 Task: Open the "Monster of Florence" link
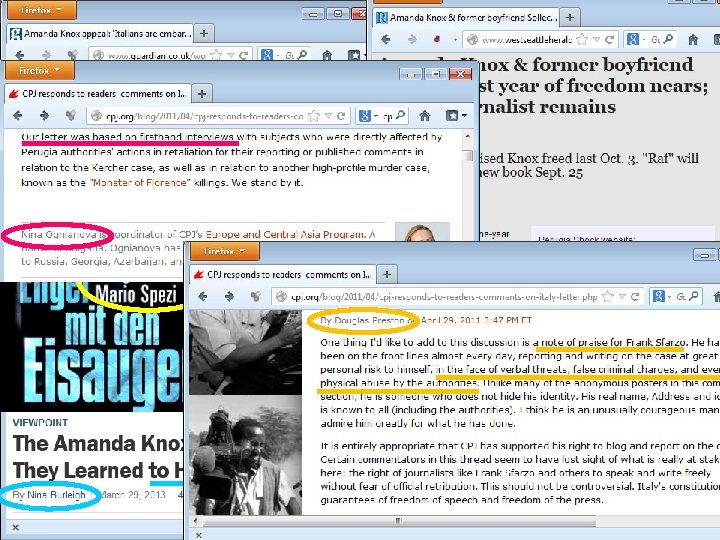click(140, 182)
